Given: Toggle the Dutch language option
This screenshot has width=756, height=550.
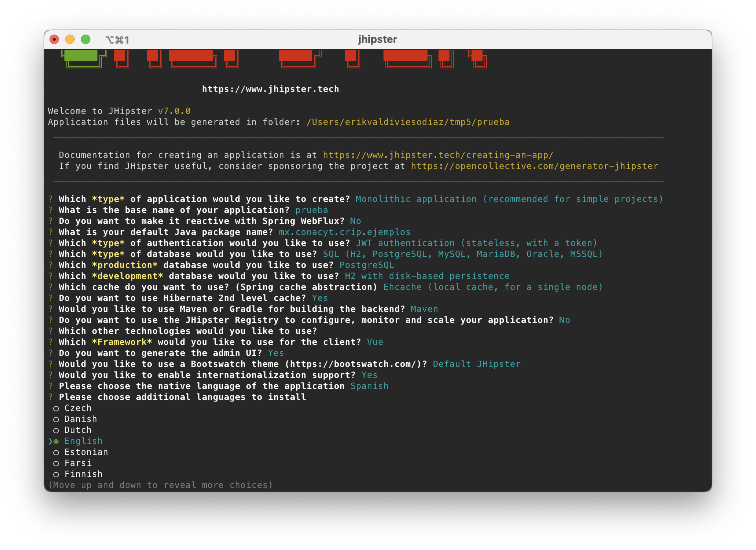Looking at the screenshot, I should [72, 430].
